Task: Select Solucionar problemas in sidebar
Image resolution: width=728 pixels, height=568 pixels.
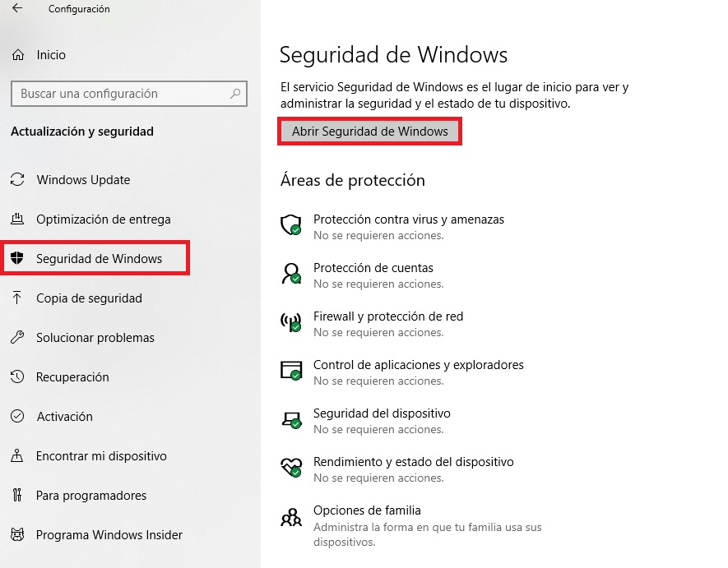Action: pos(95,337)
